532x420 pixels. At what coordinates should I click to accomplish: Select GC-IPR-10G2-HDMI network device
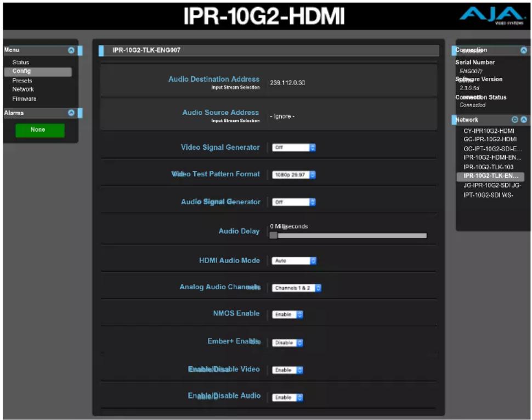(x=490, y=139)
